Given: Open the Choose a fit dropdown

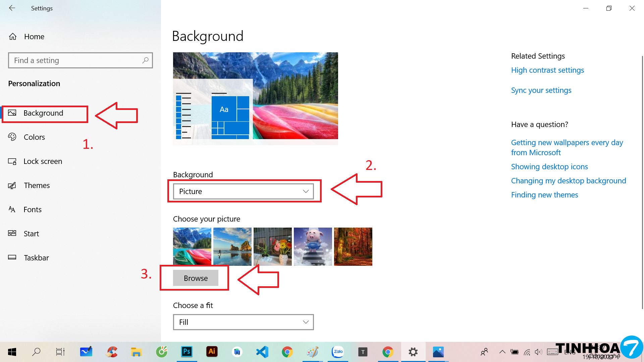Looking at the screenshot, I should (x=243, y=322).
